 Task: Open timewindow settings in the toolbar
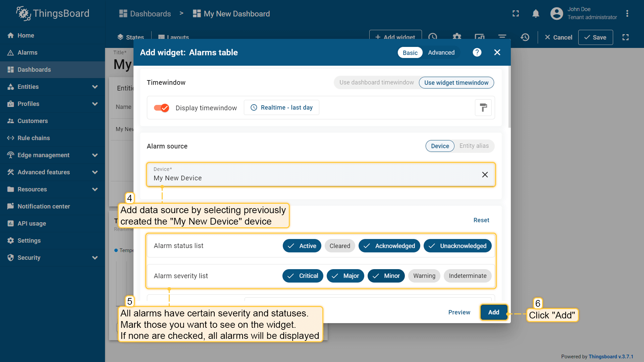click(x=433, y=37)
